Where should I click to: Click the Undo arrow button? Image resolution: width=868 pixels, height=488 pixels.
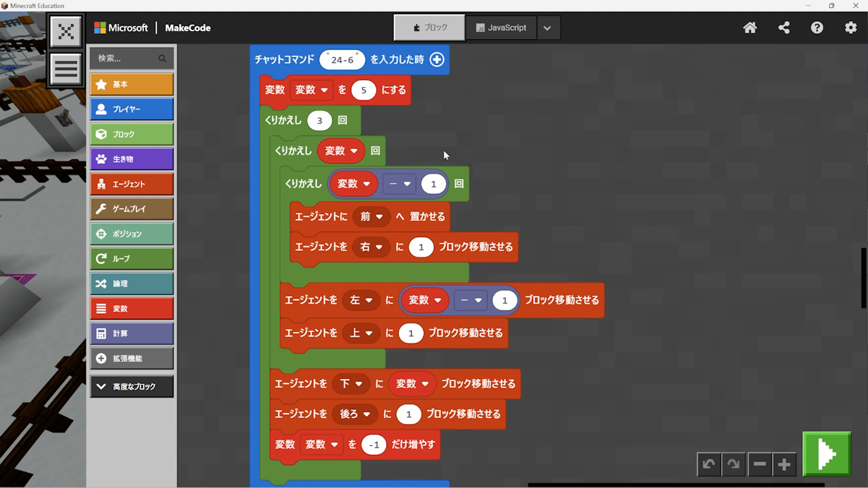[x=709, y=464]
